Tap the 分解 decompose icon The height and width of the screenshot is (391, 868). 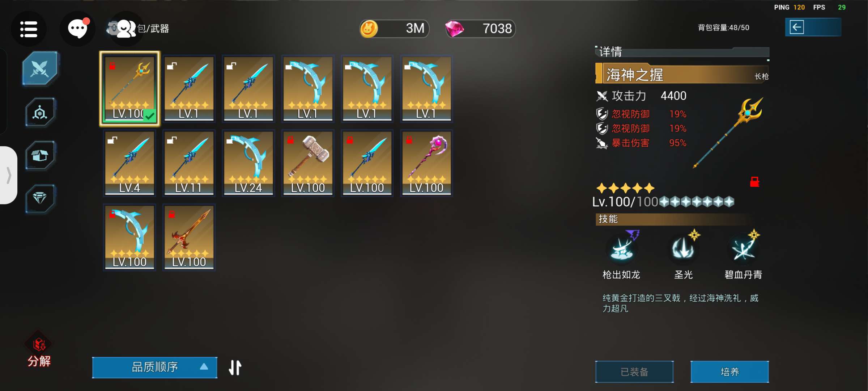click(x=39, y=350)
